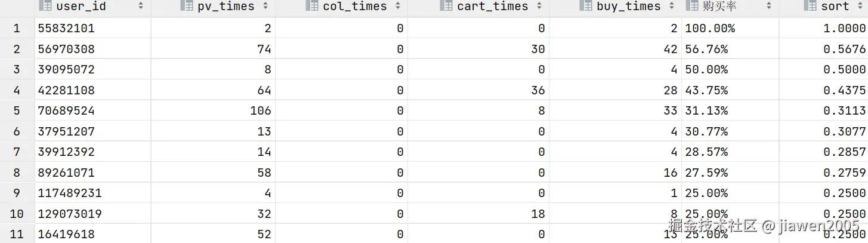Image resolution: width=868 pixels, height=243 pixels.
Task: Select row number 5 header
Action: click(17, 110)
